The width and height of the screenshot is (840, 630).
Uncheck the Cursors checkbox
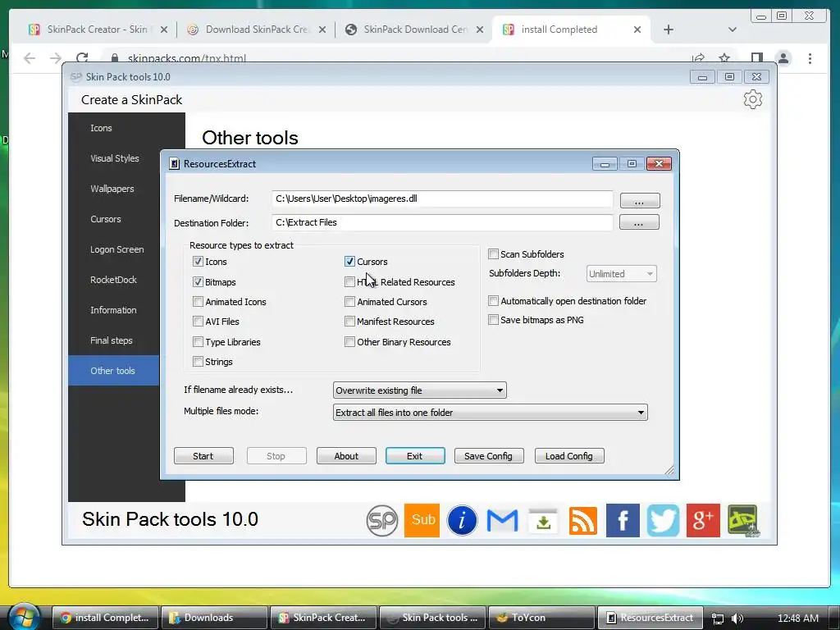coord(349,262)
